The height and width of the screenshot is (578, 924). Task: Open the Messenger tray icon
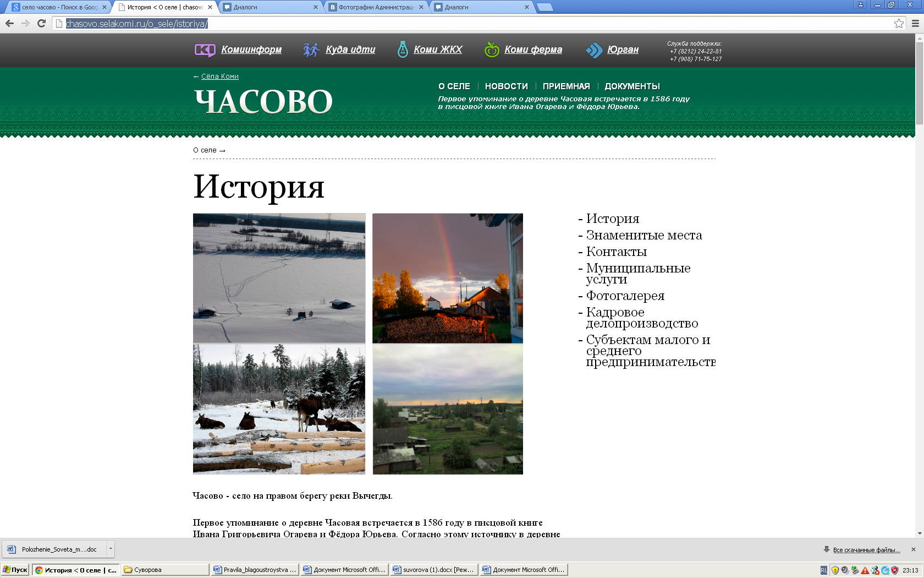point(875,570)
